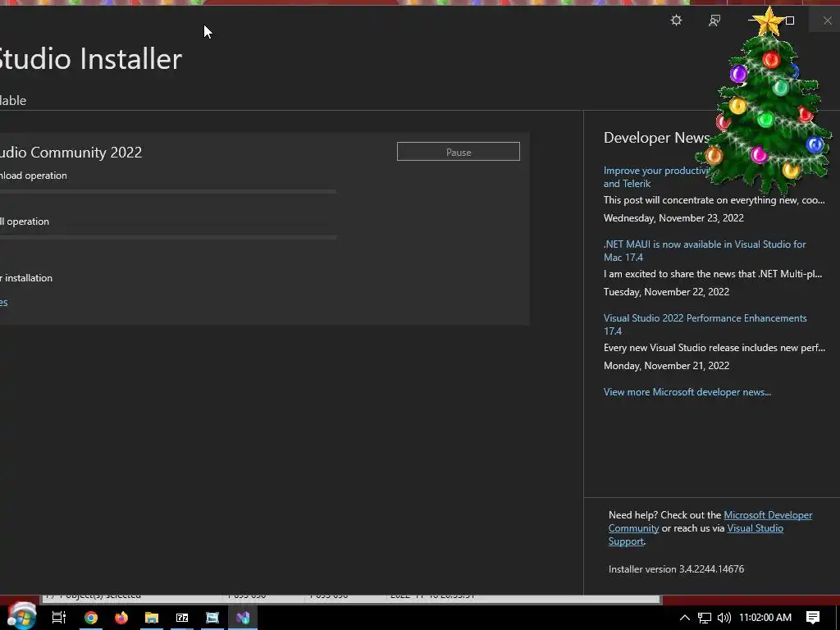
Task: Click the send feedback icon
Action: pos(714,21)
